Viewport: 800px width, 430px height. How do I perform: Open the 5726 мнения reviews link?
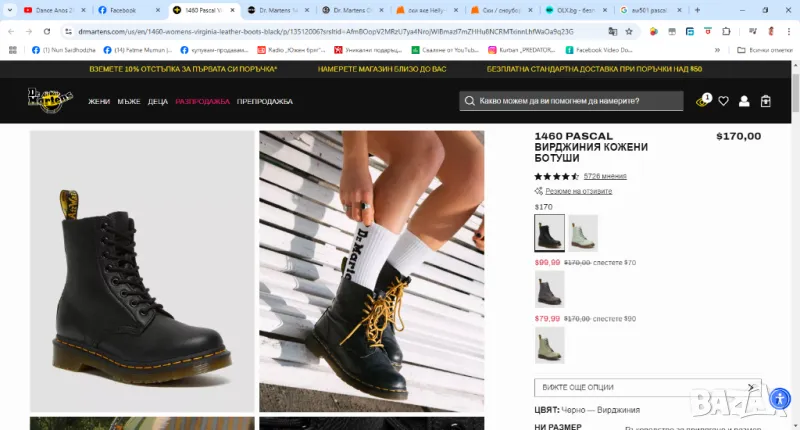(x=605, y=176)
